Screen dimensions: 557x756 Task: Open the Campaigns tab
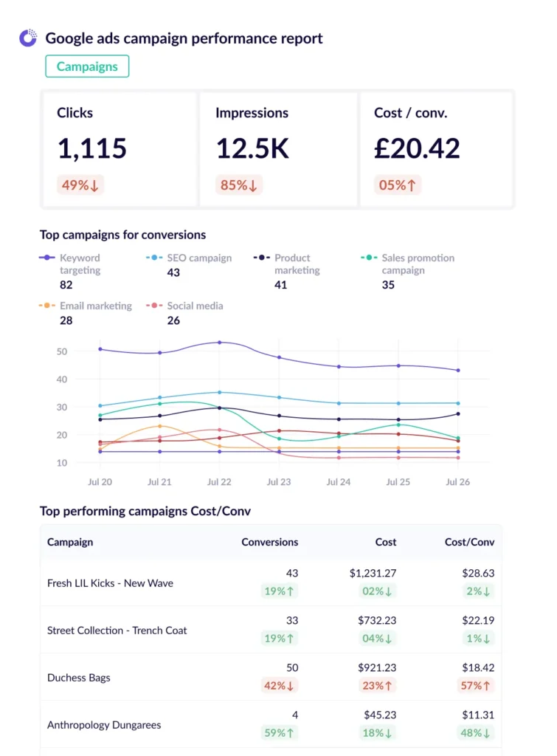[87, 66]
